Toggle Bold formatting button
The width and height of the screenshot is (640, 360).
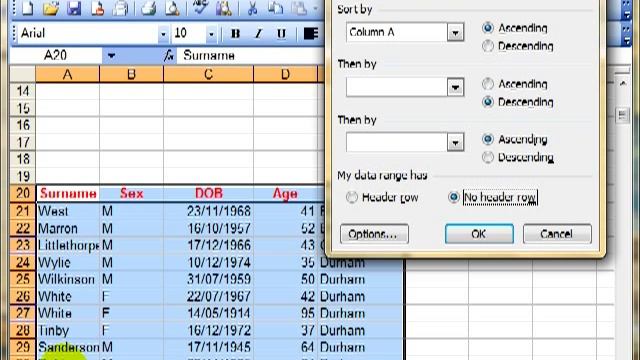coord(235,33)
